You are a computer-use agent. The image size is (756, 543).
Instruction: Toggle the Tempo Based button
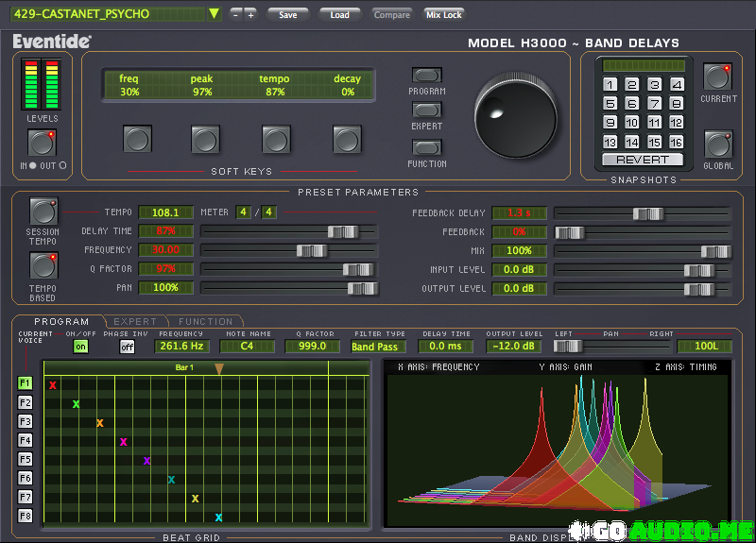pyautogui.click(x=43, y=267)
